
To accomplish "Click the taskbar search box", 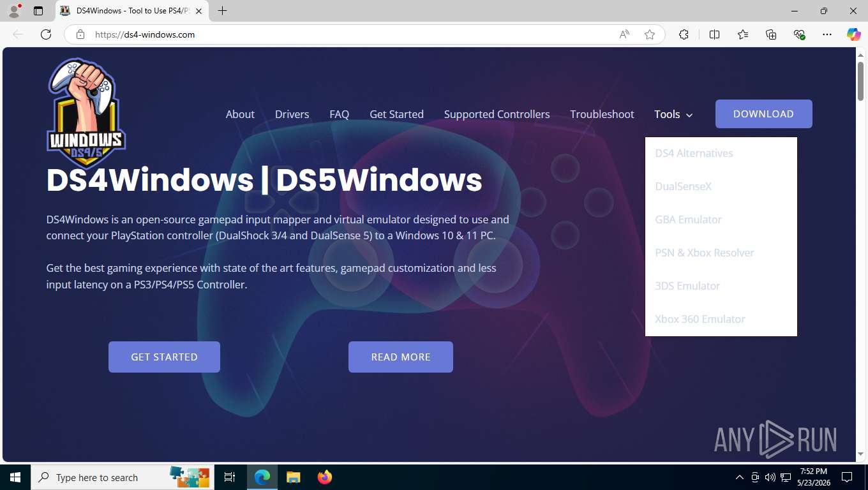I will pos(123,477).
